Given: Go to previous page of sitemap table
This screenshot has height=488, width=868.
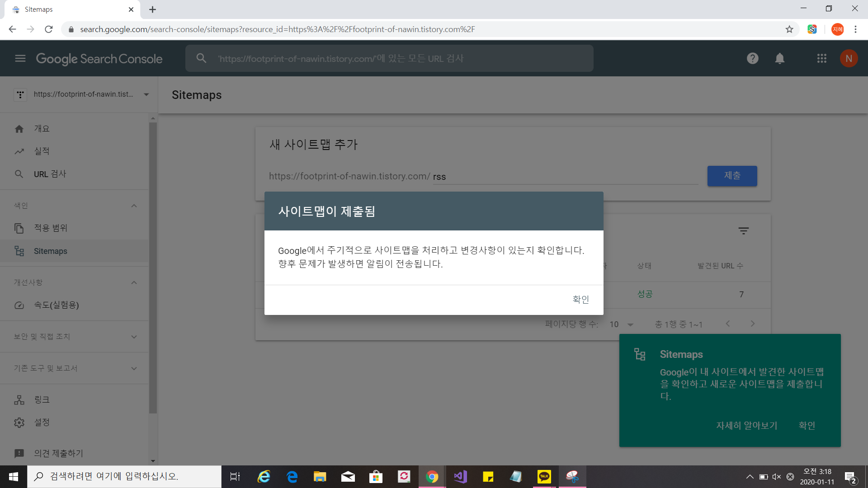Looking at the screenshot, I should point(728,324).
